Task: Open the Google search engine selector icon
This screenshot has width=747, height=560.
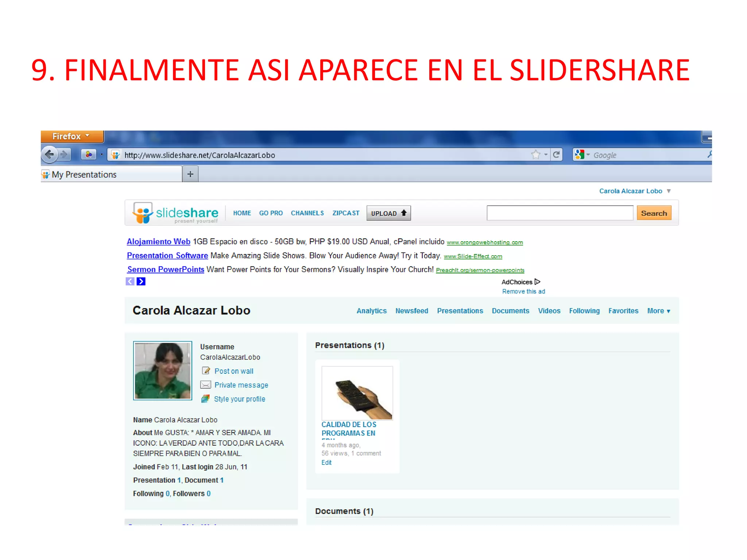Action: tap(580, 155)
